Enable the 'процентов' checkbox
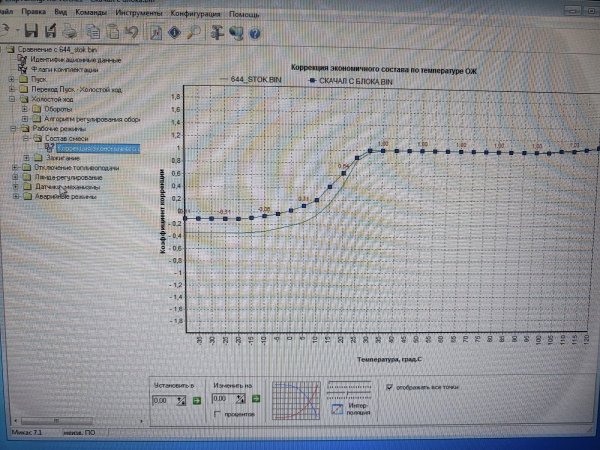 click(x=217, y=413)
